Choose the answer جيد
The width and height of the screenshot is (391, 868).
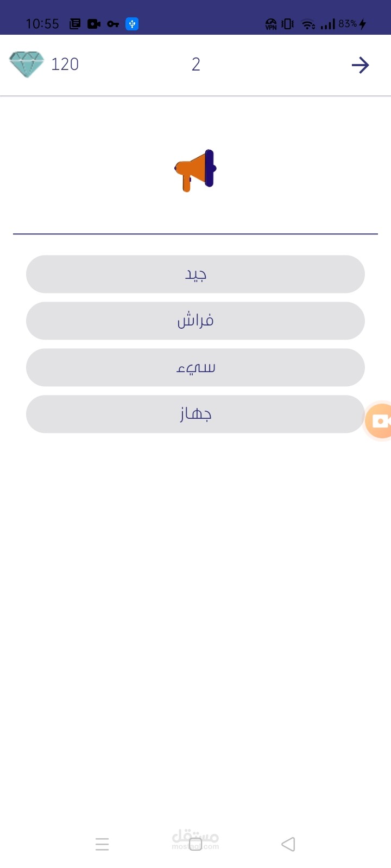195,275
